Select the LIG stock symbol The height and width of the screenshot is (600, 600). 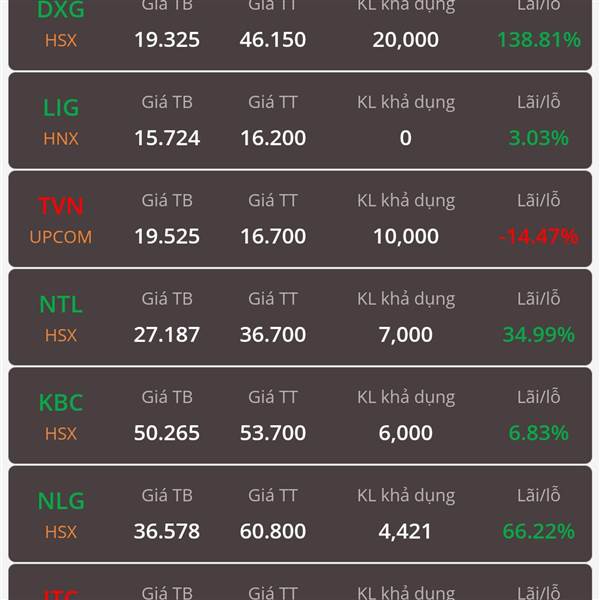tap(61, 108)
